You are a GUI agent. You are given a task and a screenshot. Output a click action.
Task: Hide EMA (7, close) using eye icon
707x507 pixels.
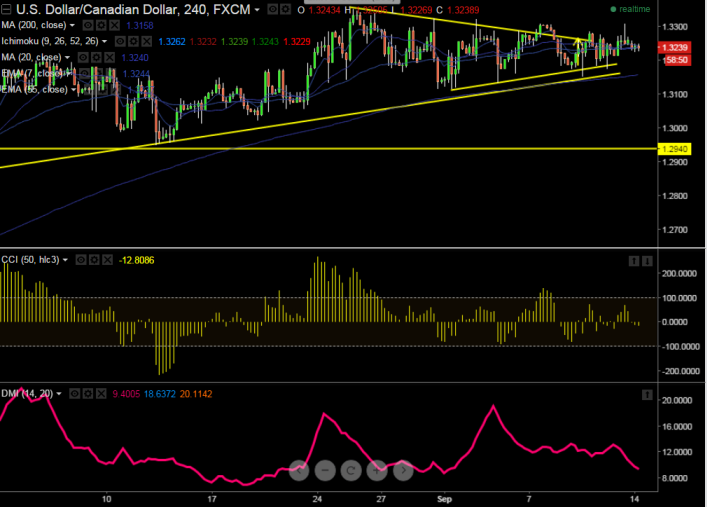pyautogui.click(x=84, y=74)
